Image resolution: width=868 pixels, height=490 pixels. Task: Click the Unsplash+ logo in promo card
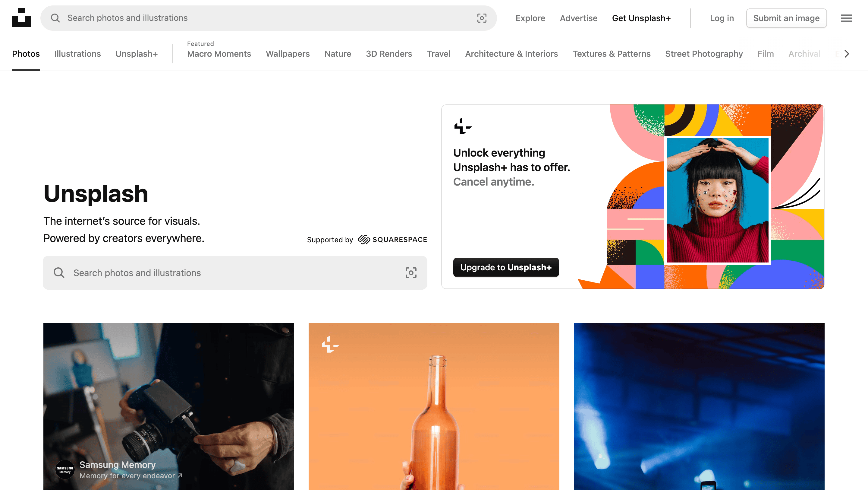(462, 126)
